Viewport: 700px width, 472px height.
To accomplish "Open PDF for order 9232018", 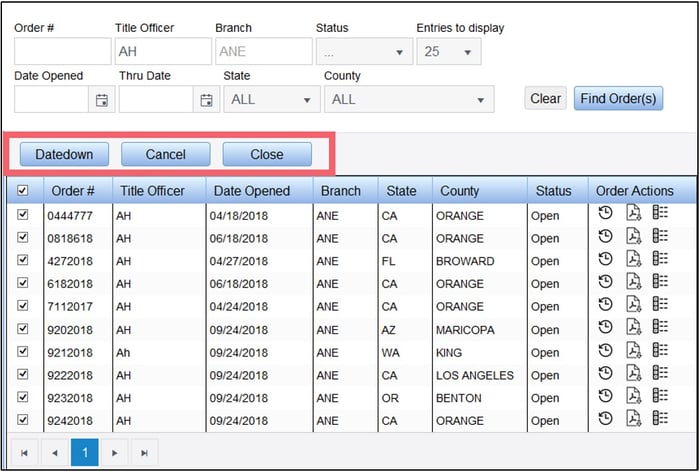I will pos(633,396).
